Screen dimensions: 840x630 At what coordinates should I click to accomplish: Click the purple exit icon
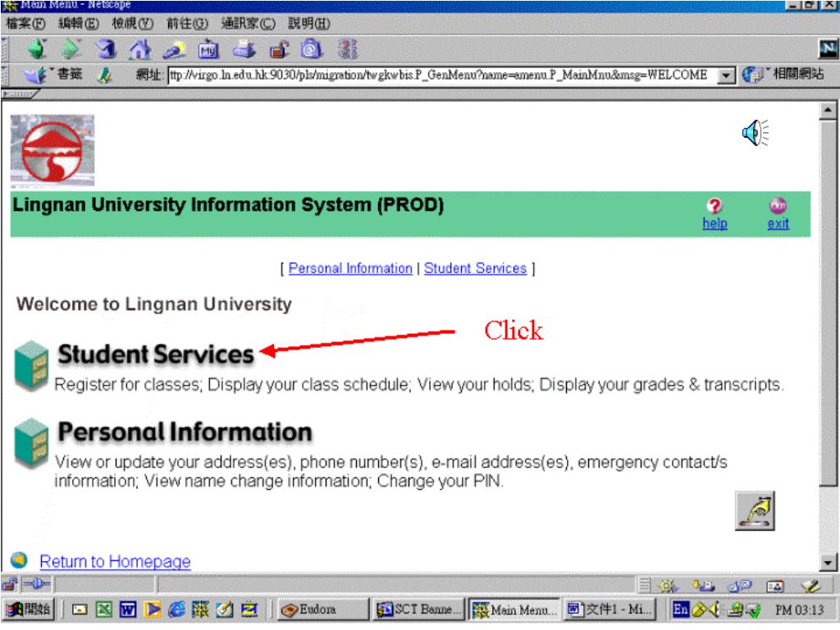coord(778,206)
